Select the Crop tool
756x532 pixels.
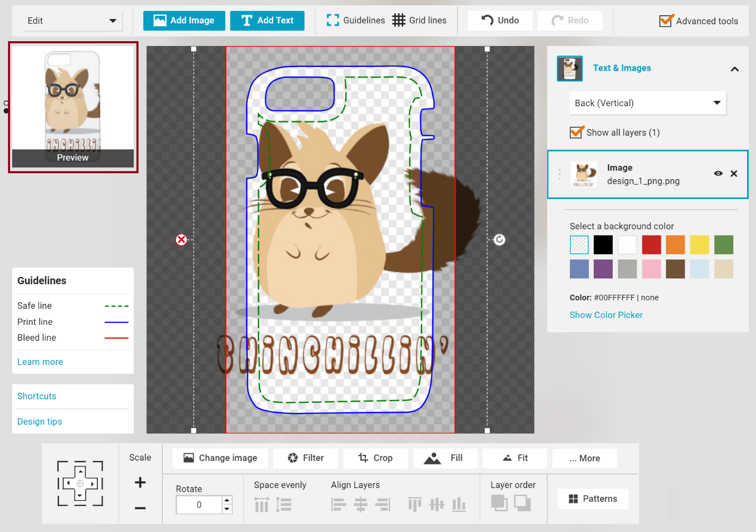click(x=375, y=458)
